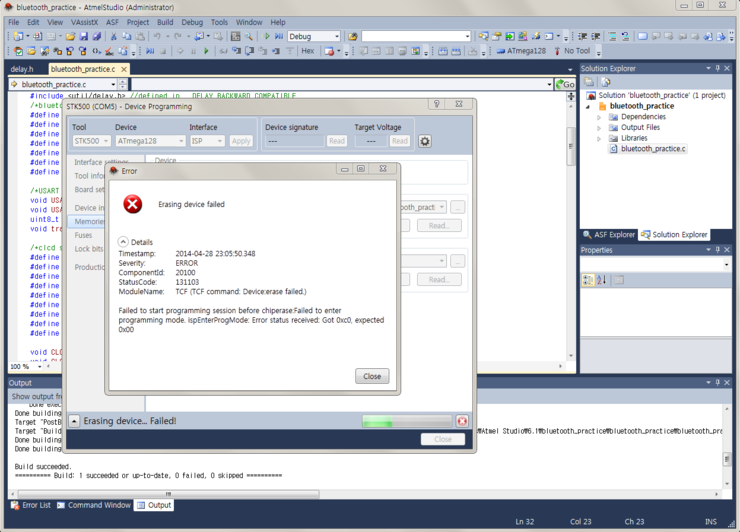Open the VAssistX menu
This screenshot has height=532, width=740.
tap(84, 22)
